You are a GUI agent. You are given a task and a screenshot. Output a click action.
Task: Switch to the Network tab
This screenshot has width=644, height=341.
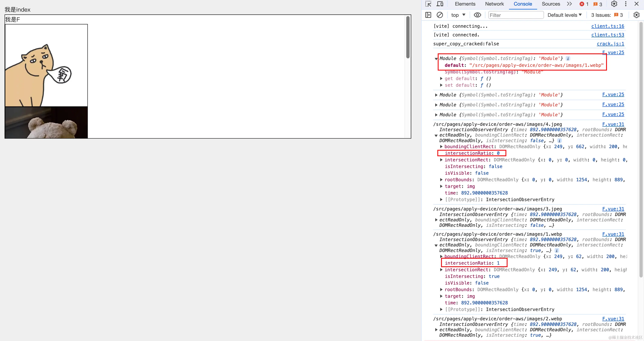[x=494, y=4]
